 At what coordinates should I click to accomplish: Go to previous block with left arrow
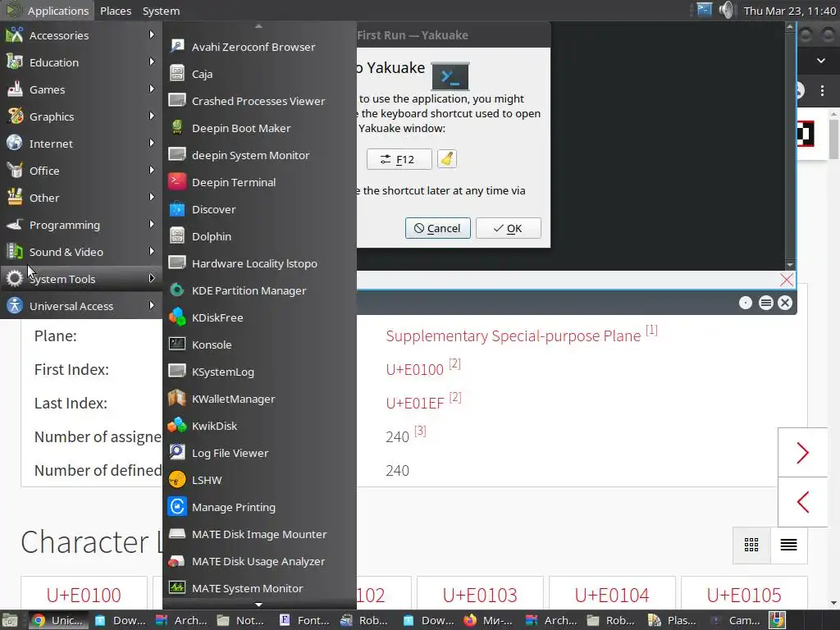click(802, 502)
